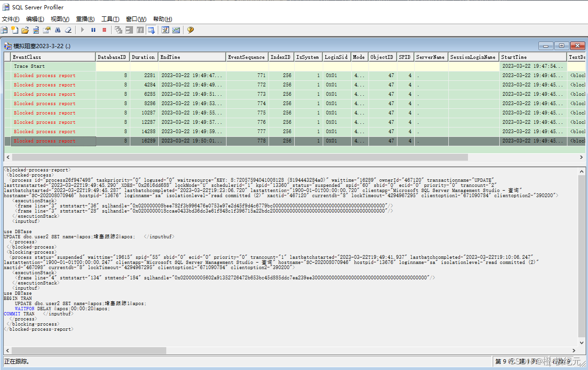
Task: Click the Duration column header
Action: pos(144,57)
